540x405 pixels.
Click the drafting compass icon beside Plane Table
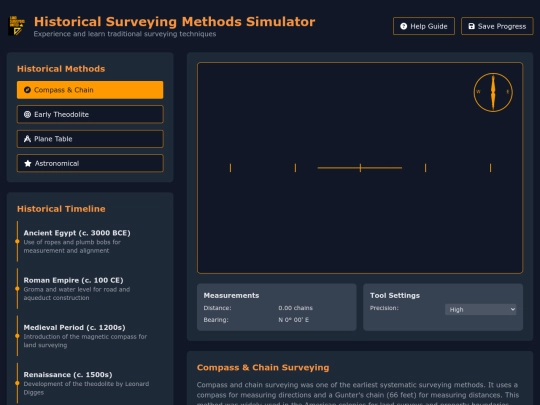tap(27, 139)
